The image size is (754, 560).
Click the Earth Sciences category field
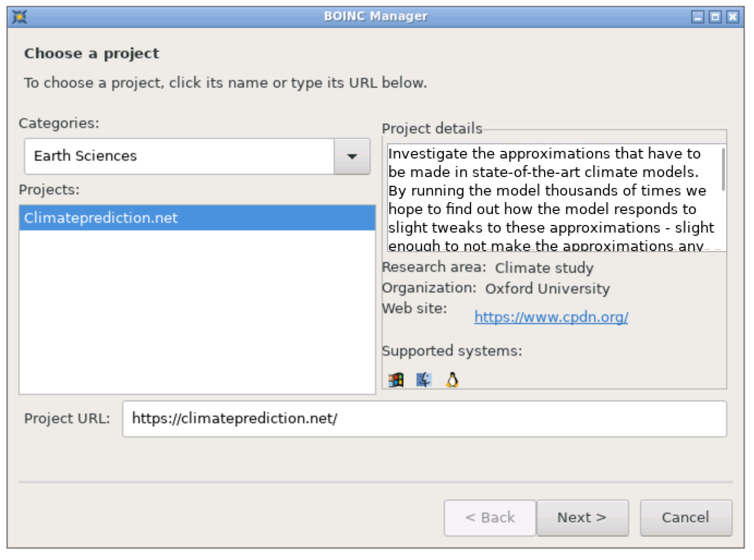(179, 156)
